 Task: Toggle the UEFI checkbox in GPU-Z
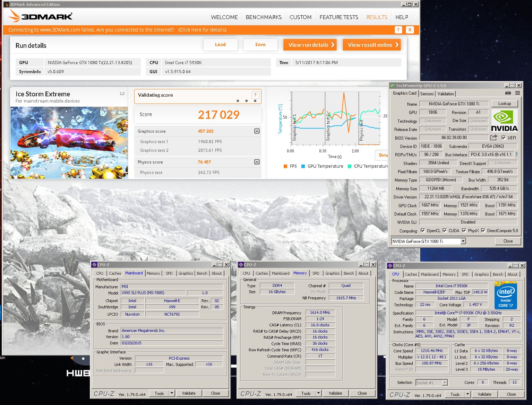[x=504, y=138]
